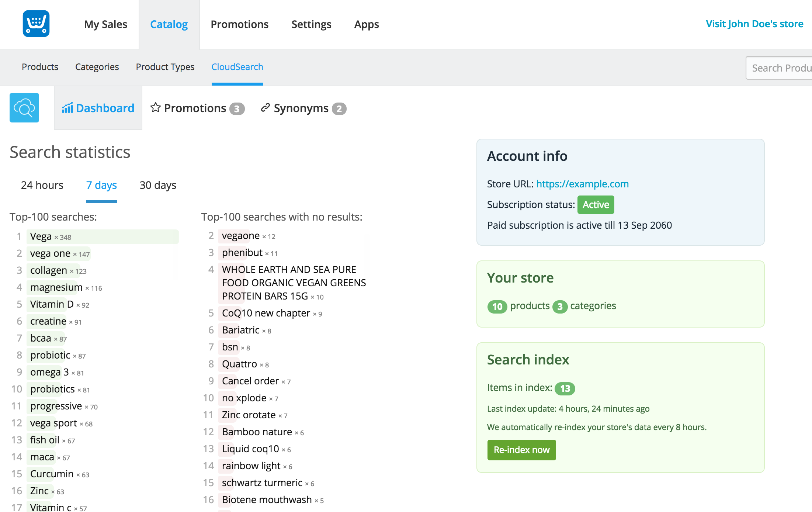Click the Active subscription status badge
This screenshot has height=512, width=812.
596,205
